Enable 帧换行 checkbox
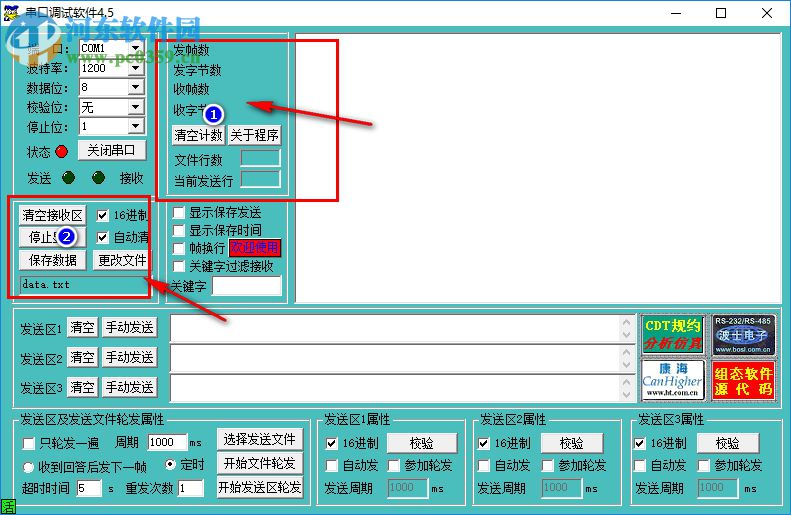Screen dimensions: 791x515 click(179, 248)
